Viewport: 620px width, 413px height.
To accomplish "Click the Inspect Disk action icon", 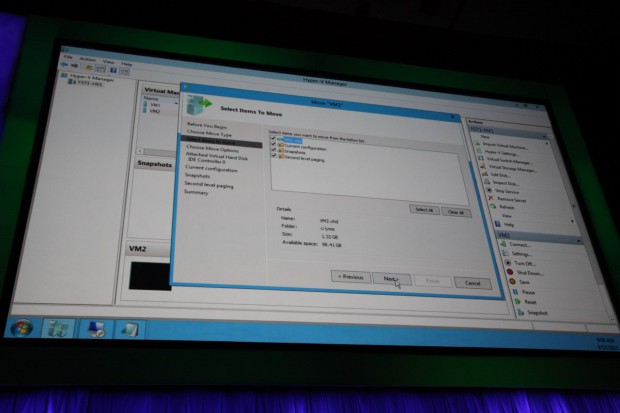I will point(487,182).
